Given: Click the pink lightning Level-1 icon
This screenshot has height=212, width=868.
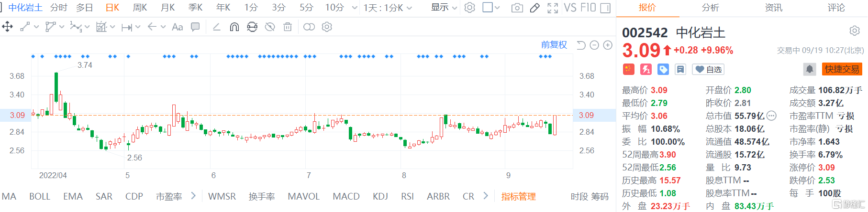Looking at the screenshot, I should pos(646,69).
